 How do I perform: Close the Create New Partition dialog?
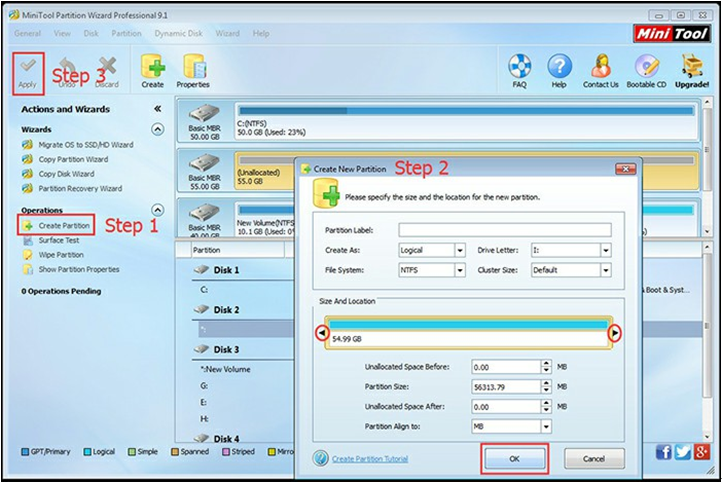pyautogui.click(x=626, y=169)
